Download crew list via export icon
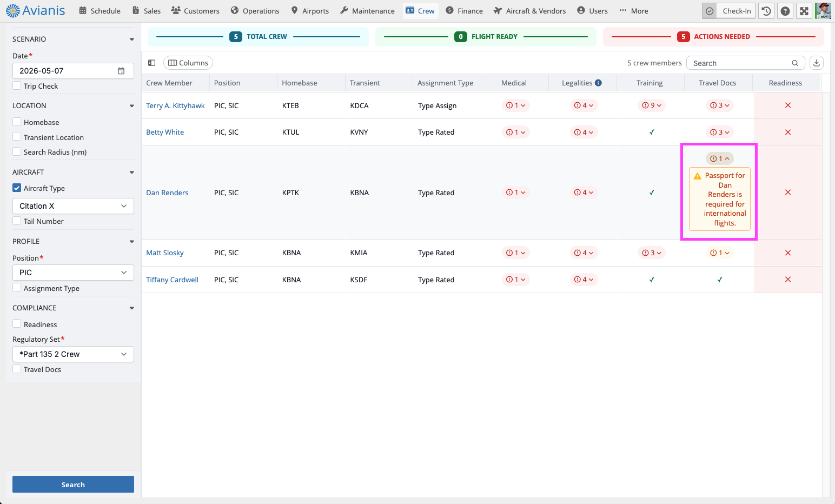835x504 pixels. (x=817, y=63)
